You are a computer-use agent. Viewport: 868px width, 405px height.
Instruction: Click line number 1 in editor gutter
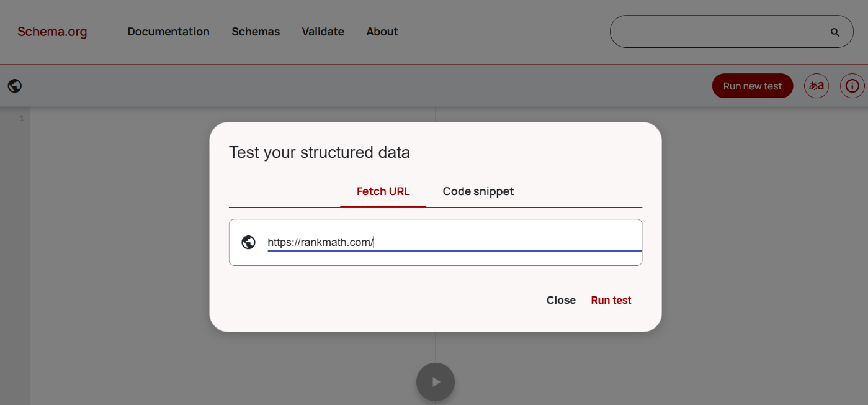(x=22, y=119)
